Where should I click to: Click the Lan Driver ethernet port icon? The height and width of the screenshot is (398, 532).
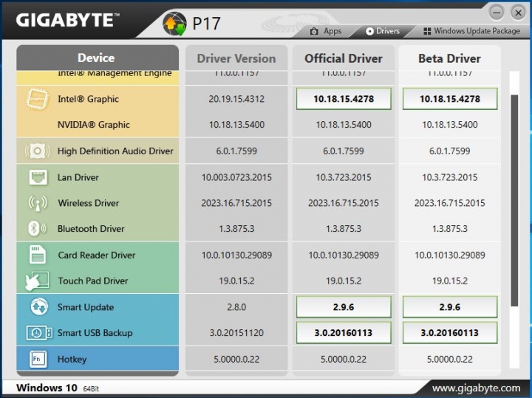38,177
